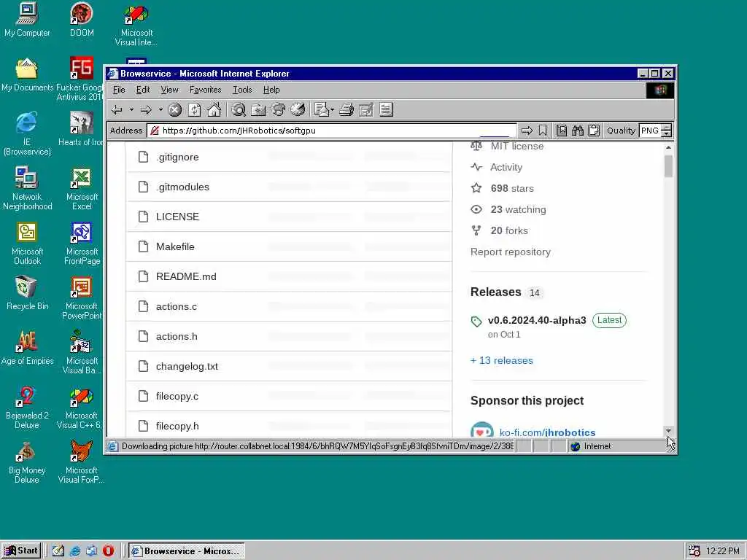
Task: Select the Age of Empires desktop icon
Action: click(x=27, y=348)
